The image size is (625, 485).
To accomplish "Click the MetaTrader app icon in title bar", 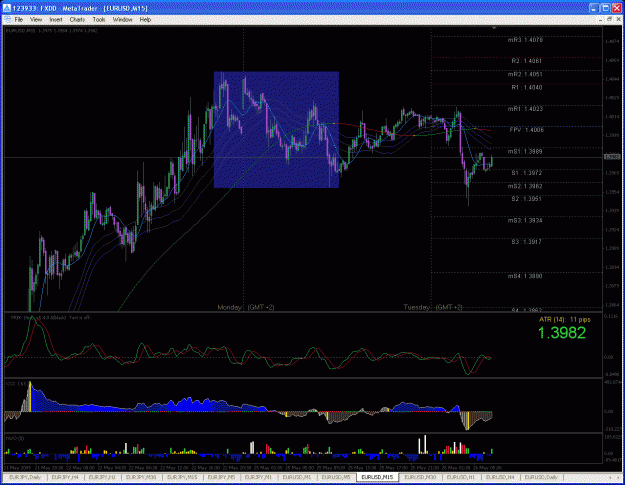I will pyautogui.click(x=7, y=8).
